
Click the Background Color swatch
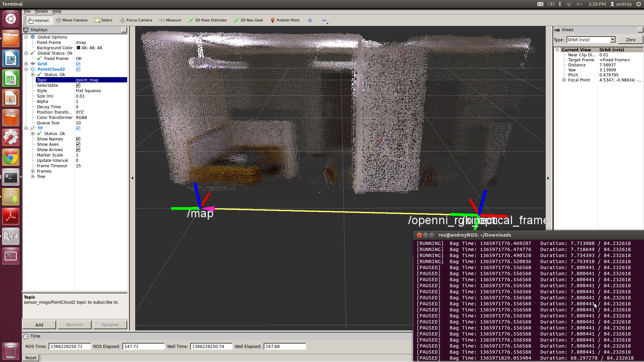click(78, 48)
